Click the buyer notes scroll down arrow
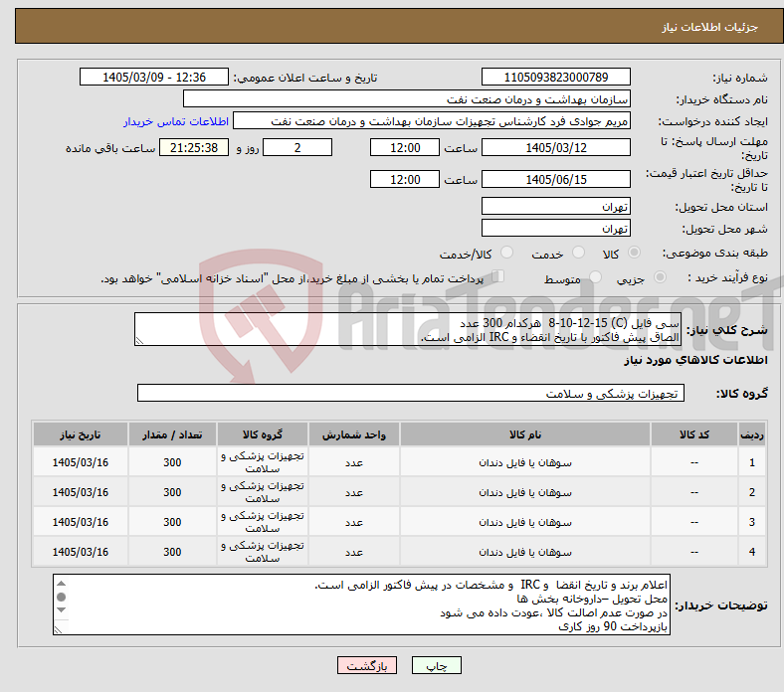784x692 pixels. [x=61, y=610]
